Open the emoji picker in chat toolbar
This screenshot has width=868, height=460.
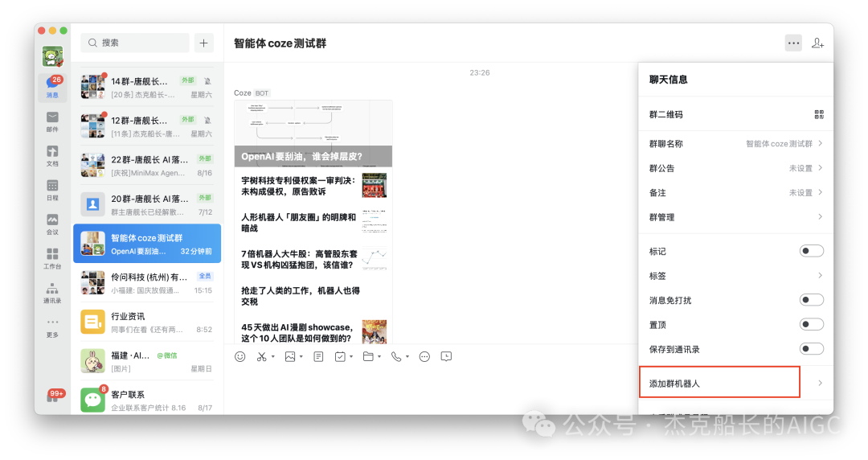(240, 356)
